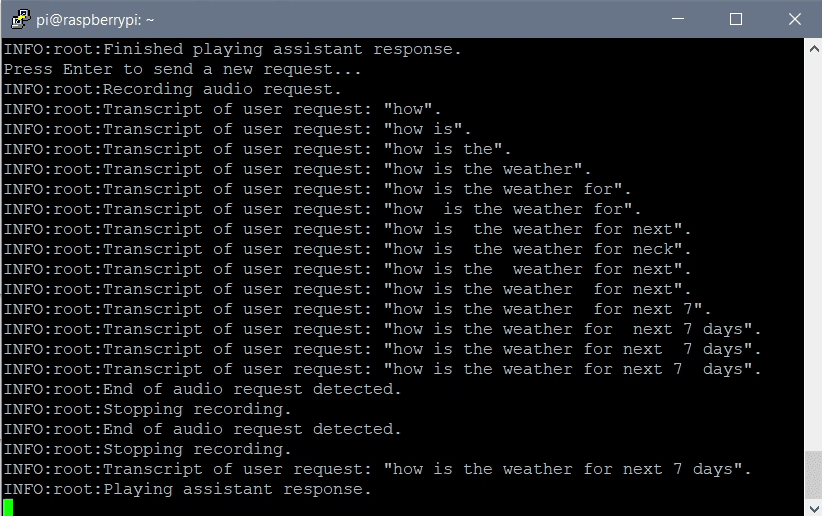
Task: Click the transcript line containing "for neck"
Action: 347,249
